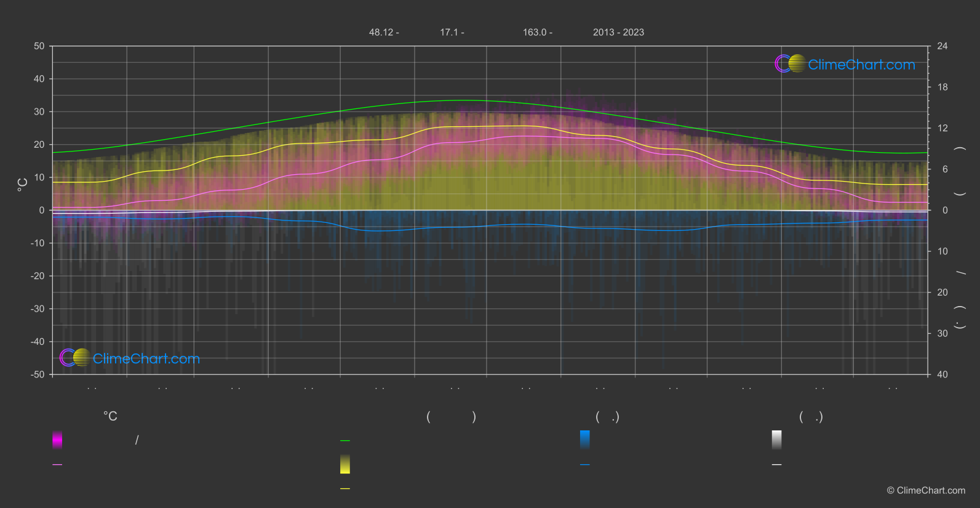Click the 2013 - 2023 year range label
The height and width of the screenshot is (508, 980).
click(x=618, y=33)
